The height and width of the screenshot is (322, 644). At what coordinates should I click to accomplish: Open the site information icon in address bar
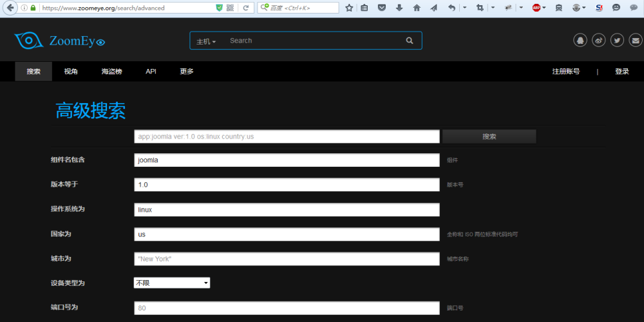click(24, 8)
